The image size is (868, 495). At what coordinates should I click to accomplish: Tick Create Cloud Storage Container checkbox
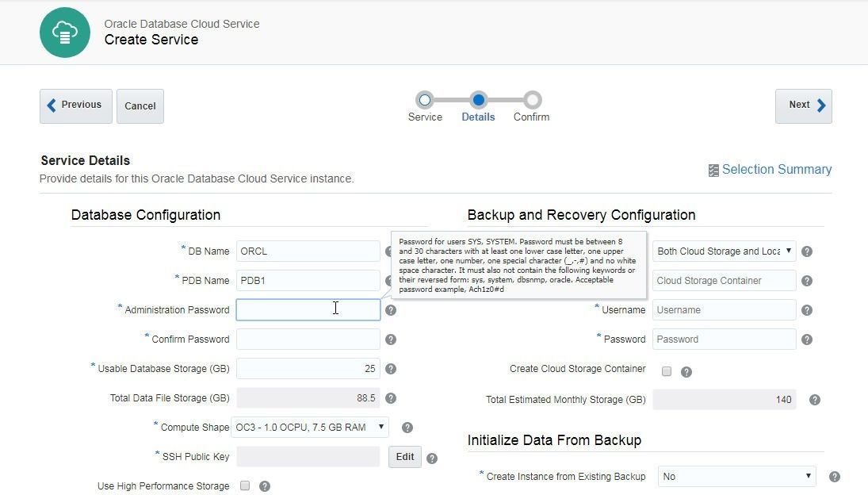[667, 371]
